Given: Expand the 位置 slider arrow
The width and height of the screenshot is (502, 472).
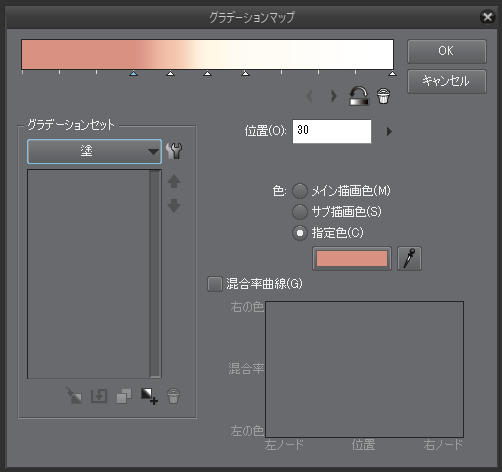Looking at the screenshot, I should [x=389, y=131].
